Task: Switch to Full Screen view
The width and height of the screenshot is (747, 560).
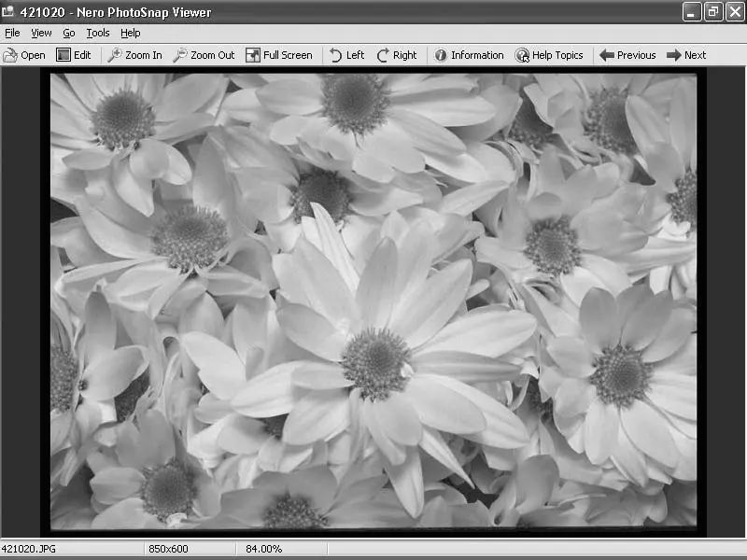Action: point(278,55)
